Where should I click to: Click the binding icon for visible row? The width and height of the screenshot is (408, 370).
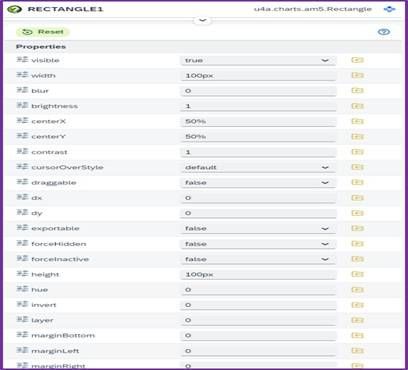[357, 60]
